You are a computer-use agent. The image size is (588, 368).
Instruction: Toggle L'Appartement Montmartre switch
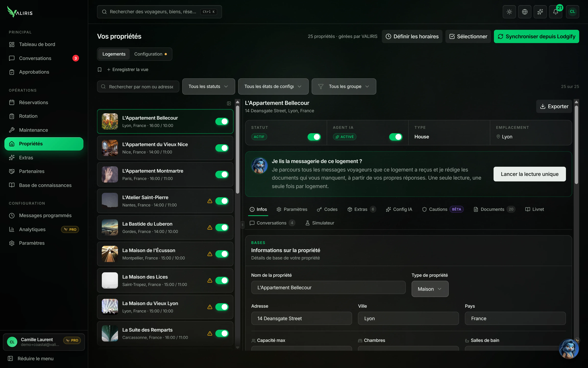click(222, 175)
